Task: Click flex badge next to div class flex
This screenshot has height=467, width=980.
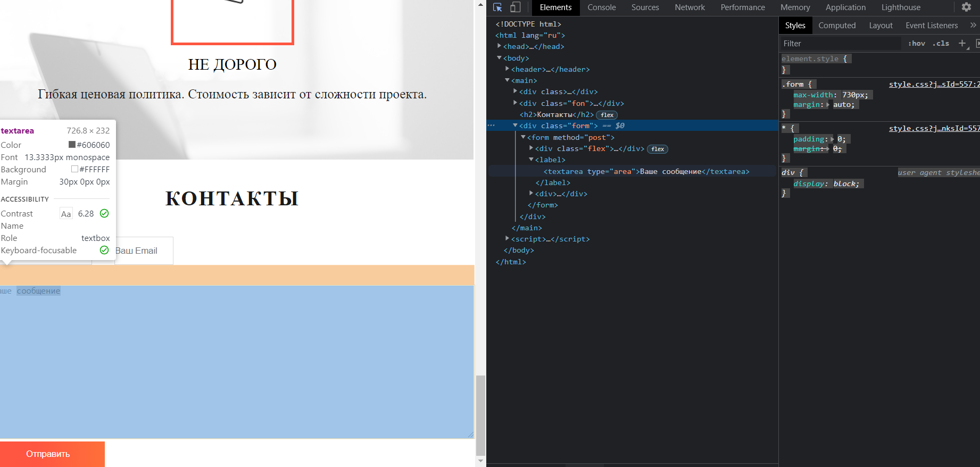Action: [658, 149]
